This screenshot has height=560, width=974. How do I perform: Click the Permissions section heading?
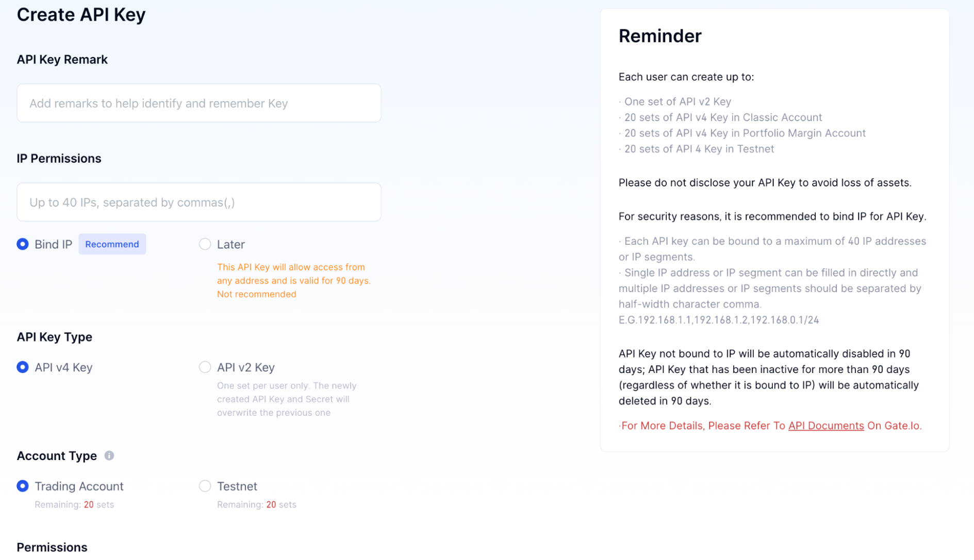pyautogui.click(x=52, y=547)
